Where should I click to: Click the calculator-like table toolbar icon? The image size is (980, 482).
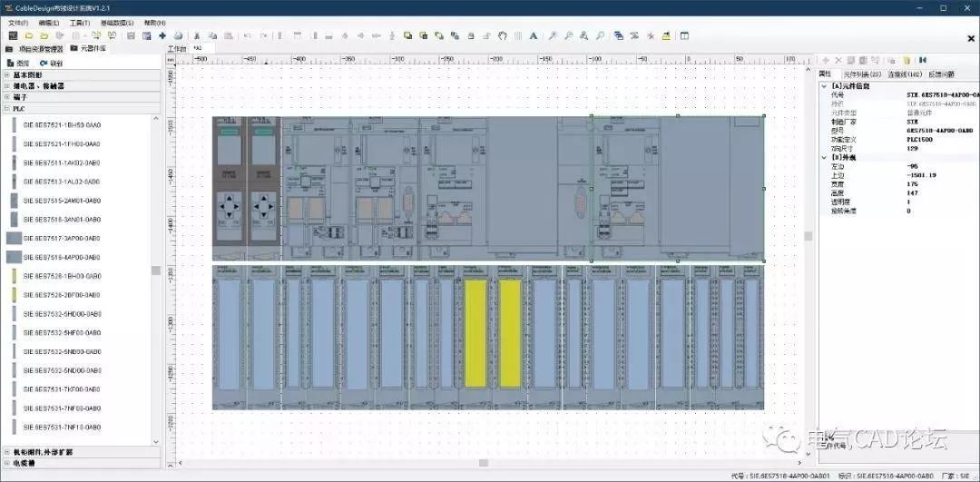[x=146, y=35]
